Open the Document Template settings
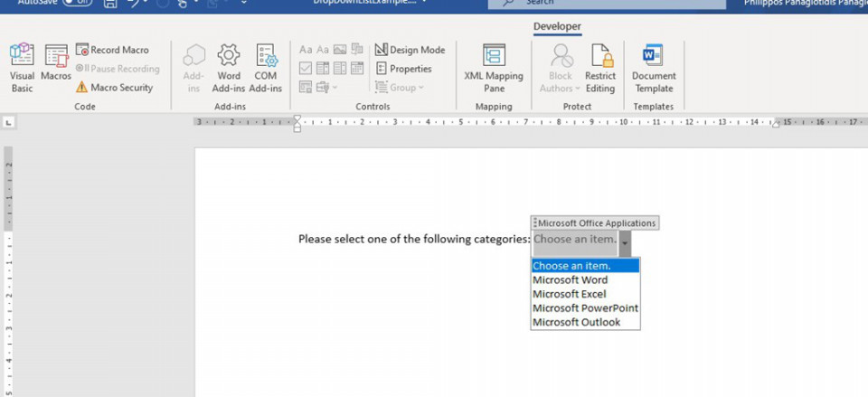This screenshot has height=397, width=868. click(x=653, y=67)
